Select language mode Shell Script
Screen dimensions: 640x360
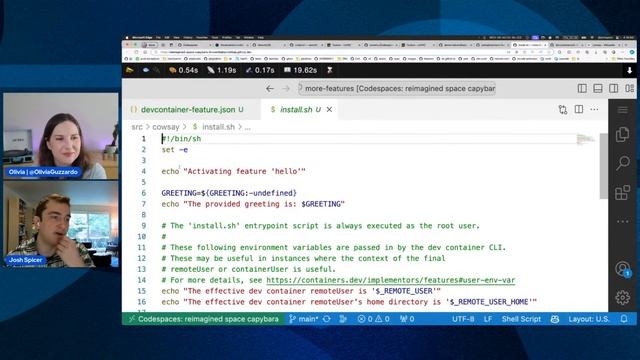click(x=521, y=319)
